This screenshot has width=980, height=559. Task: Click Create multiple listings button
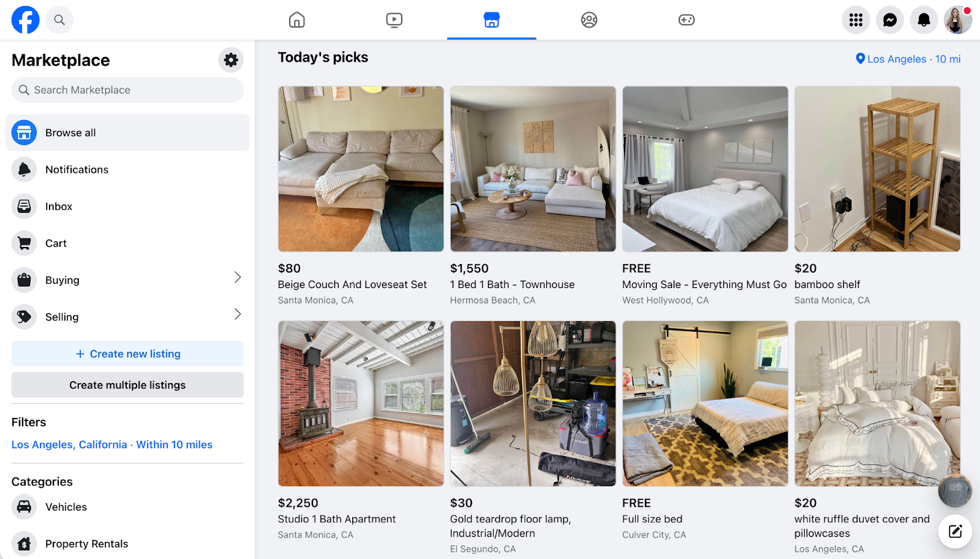pyautogui.click(x=127, y=385)
